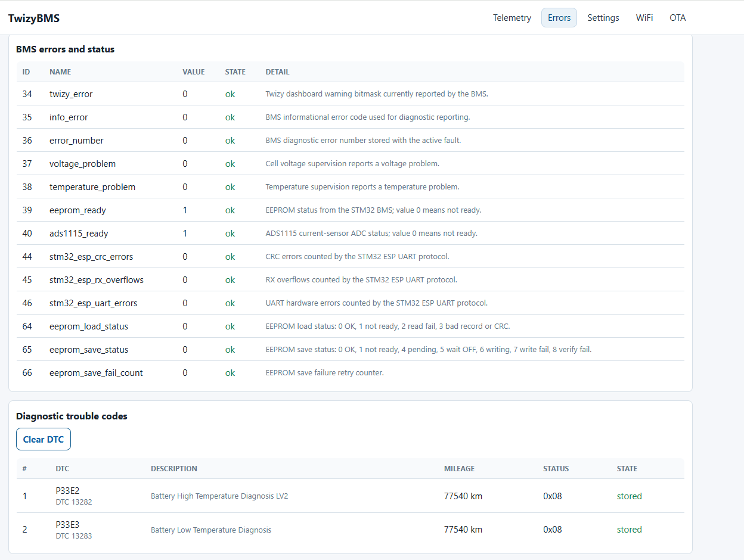Open the WiFi tab

(644, 18)
